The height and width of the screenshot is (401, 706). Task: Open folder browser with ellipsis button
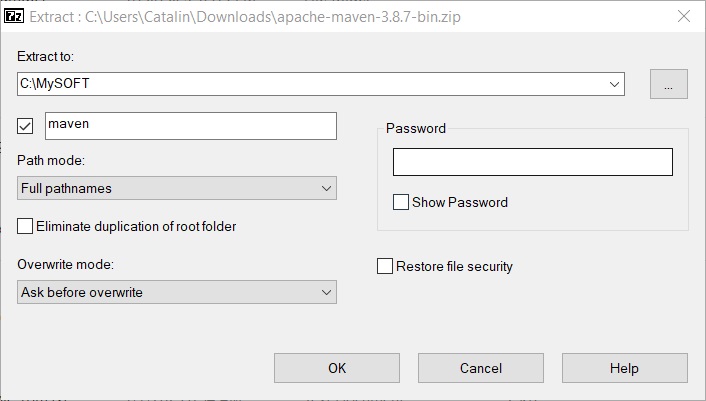(669, 84)
